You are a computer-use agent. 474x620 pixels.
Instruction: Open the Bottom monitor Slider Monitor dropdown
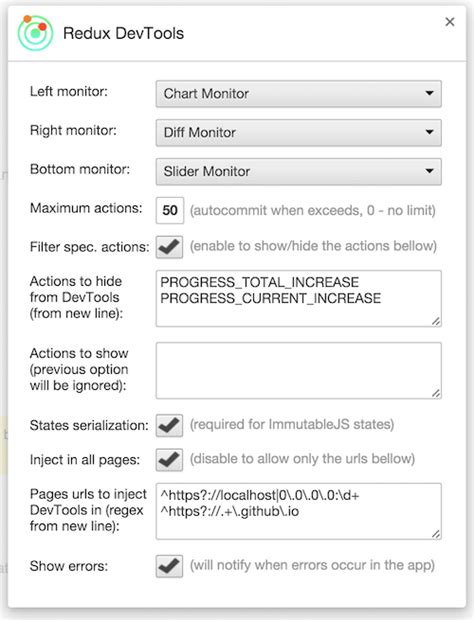pos(298,171)
